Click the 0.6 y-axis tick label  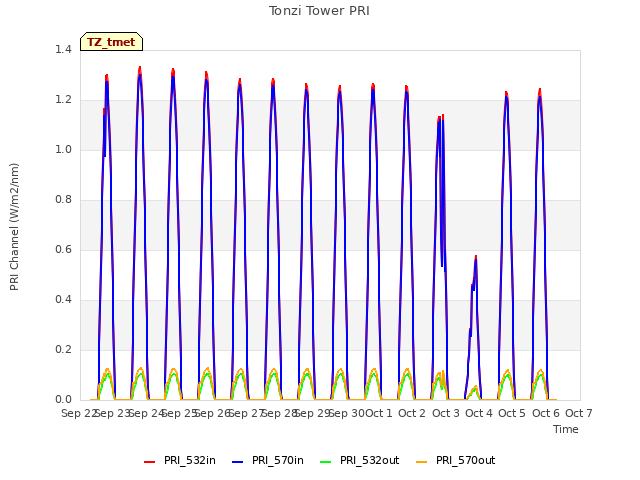coord(63,250)
